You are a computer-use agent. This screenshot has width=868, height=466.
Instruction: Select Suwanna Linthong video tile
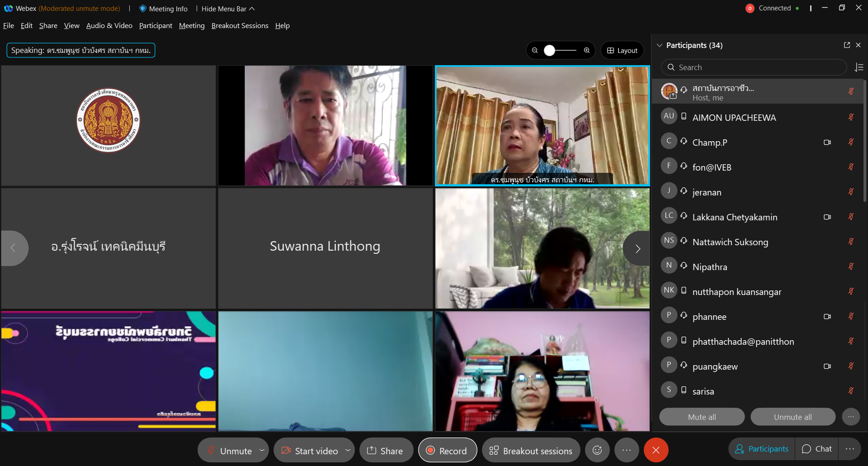(325, 248)
